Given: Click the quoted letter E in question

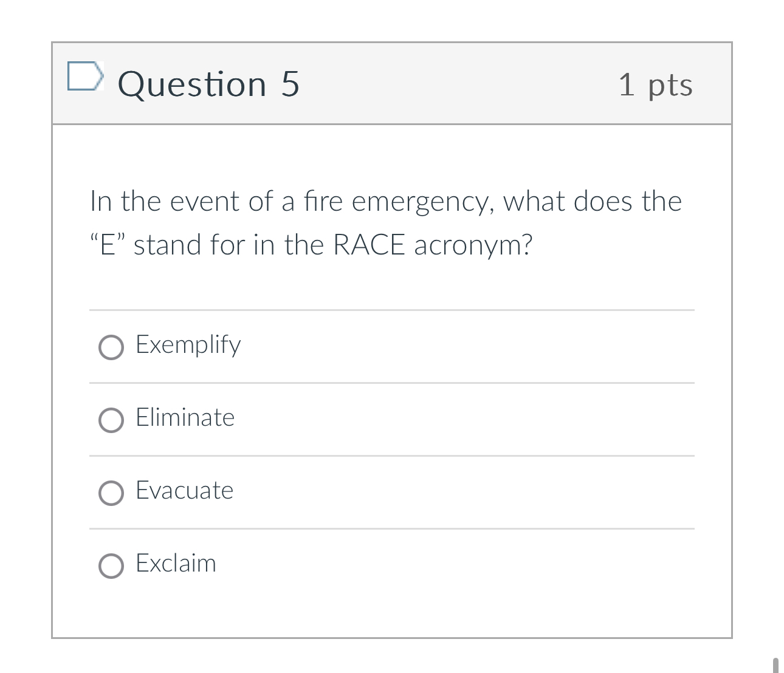Looking at the screenshot, I should pos(108,245).
